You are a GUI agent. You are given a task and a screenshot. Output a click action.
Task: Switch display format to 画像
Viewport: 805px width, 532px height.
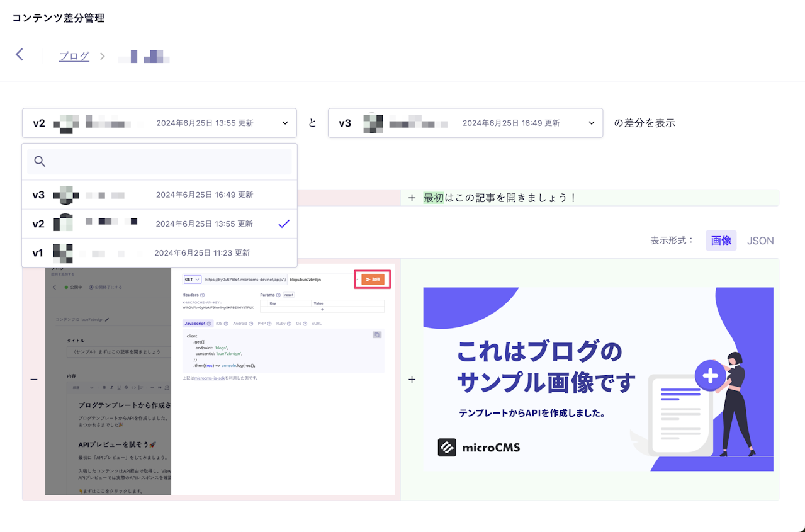coord(721,241)
